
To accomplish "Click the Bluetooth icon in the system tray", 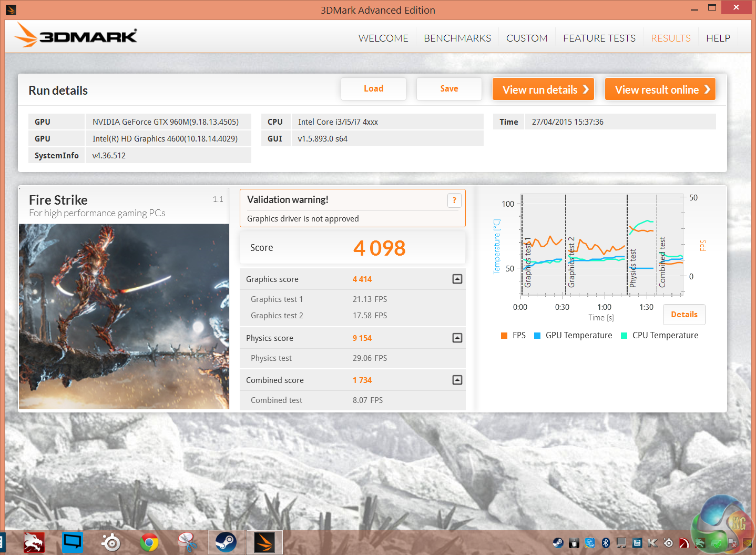I will tap(606, 543).
